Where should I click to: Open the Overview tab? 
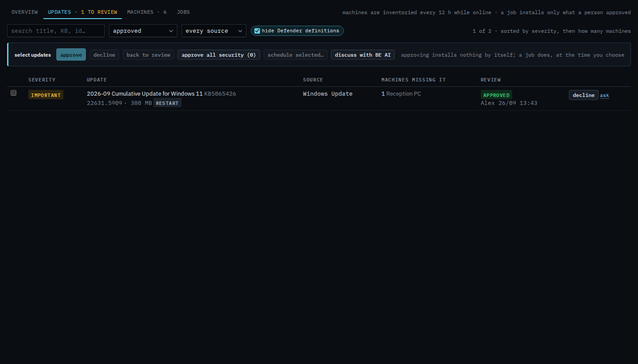tap(24, 12)
